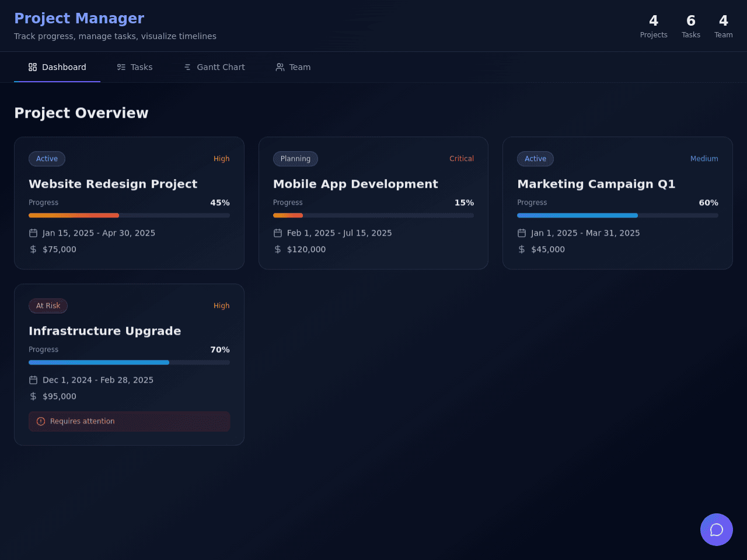Image resolution: width=747 pixels, height=560 pixels.
Task: Click the 70% progress value
Action: pos(220,349)
